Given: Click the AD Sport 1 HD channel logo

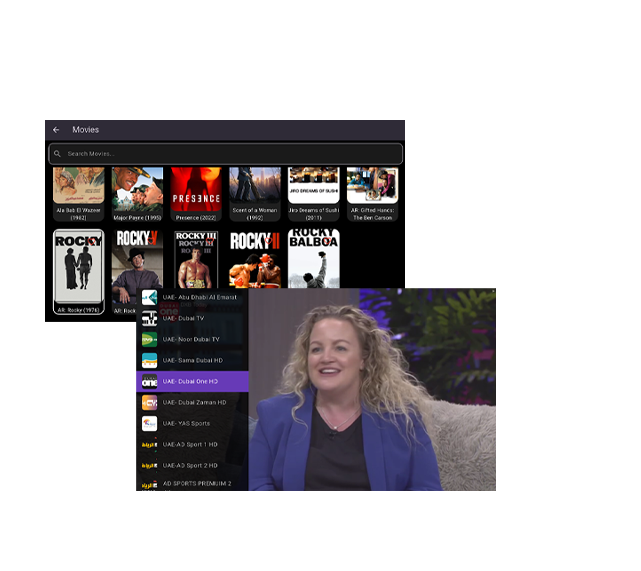Looking at the screenshot, I should coord(149,444).
